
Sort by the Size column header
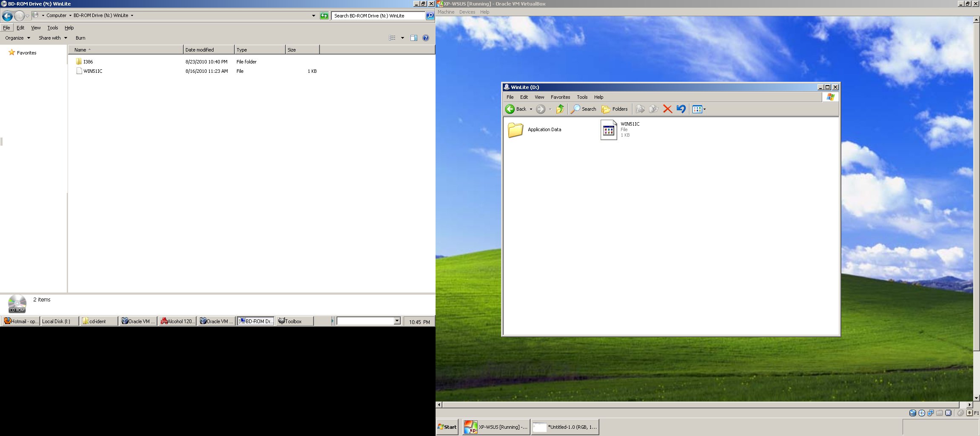302,50
